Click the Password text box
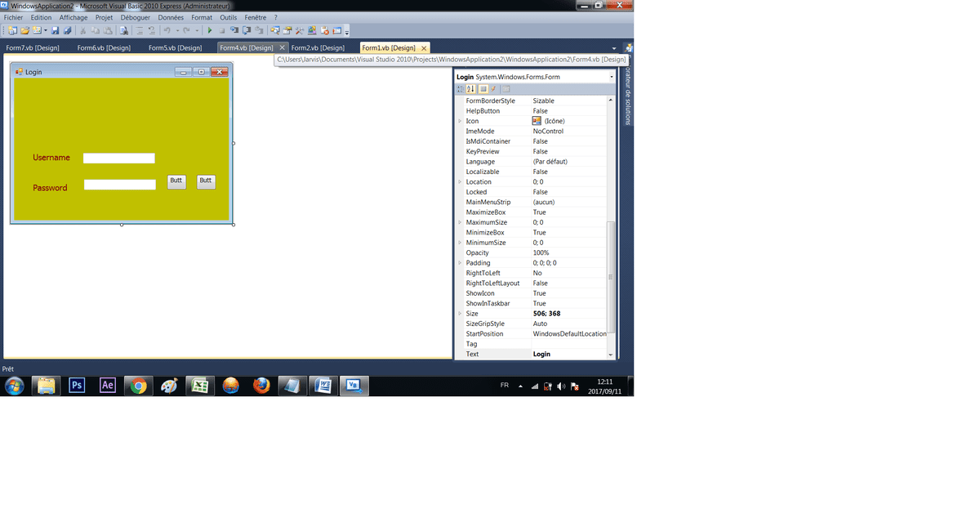This screenshot has width=980, height=518. coord(119,185)
